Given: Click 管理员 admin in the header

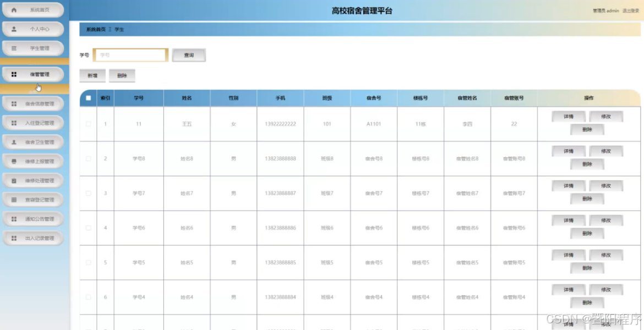Looking at the screenshot, I should click(x=606, y=10).
